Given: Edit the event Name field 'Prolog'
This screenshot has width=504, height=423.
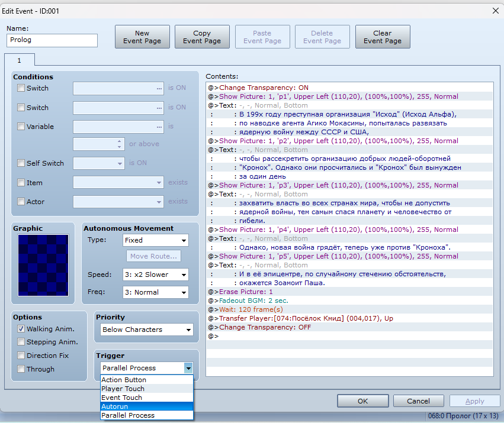Looking at the screenshot, I should coord(52,40).
